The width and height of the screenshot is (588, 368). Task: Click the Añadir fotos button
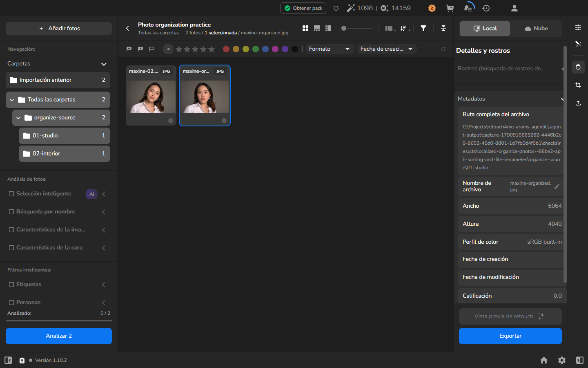click(59, 29)
